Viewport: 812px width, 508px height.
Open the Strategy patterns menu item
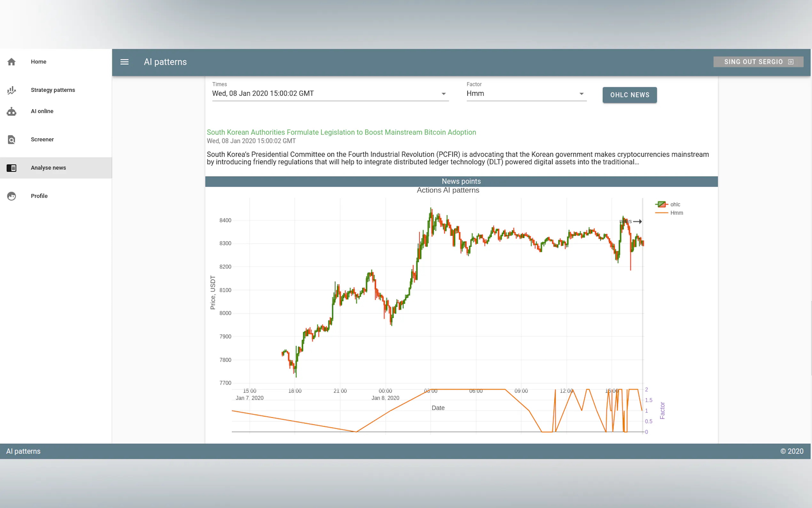(53, 90)
